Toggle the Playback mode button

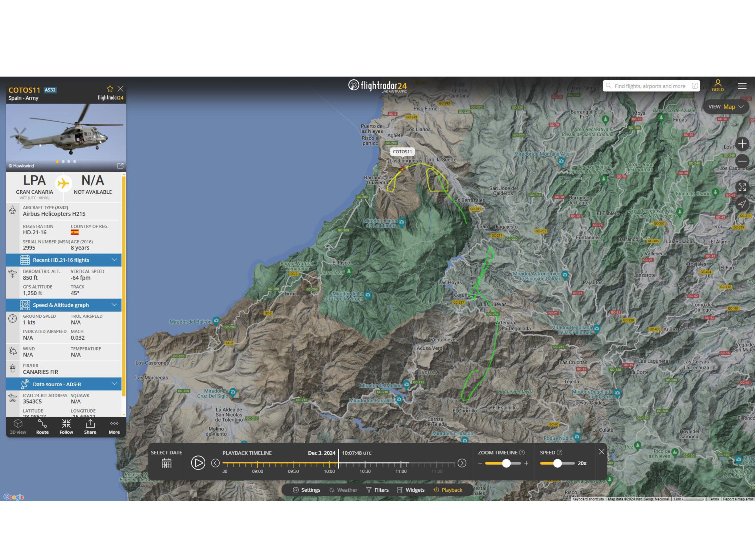point(448,490)
